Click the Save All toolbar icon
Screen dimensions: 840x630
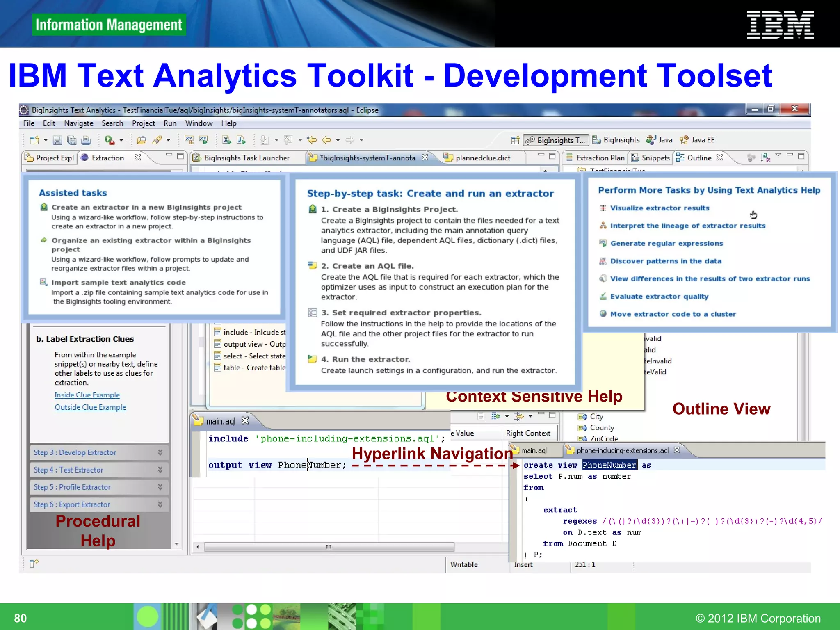pyautogui.click(x=72, y=140)
